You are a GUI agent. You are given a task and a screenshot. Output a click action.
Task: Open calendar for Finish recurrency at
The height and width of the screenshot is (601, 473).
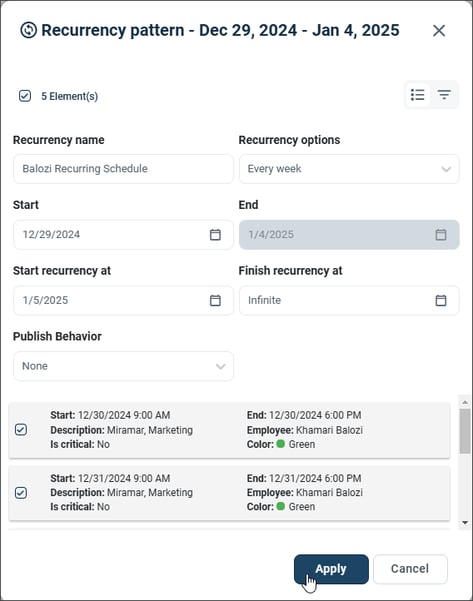441,300
